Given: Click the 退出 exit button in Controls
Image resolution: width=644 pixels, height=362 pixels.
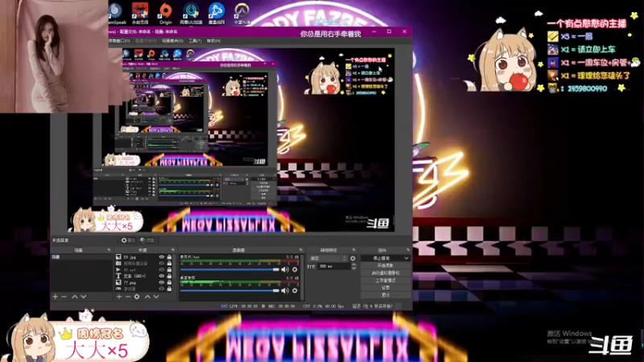Looking at the screenshot, I should pyautogui.click(x=386, y=294).
